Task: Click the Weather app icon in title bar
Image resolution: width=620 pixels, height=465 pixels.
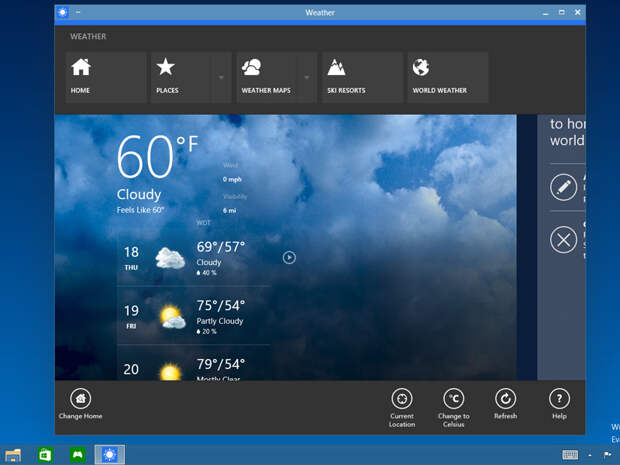Action: tap(62, 12)
